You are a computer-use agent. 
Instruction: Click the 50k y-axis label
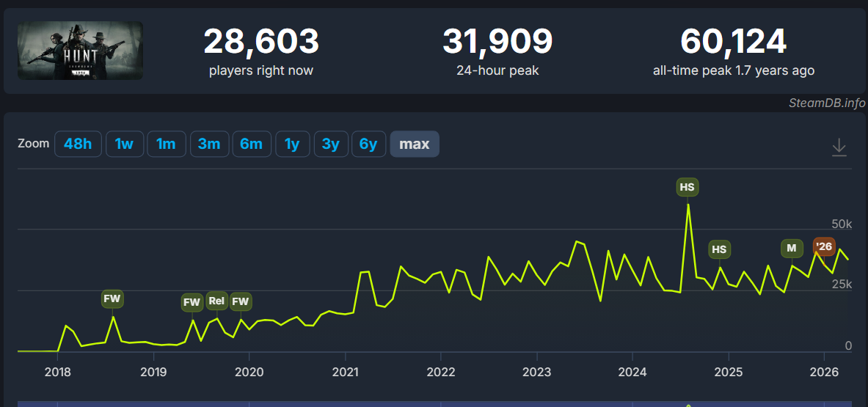click(842, 224)
